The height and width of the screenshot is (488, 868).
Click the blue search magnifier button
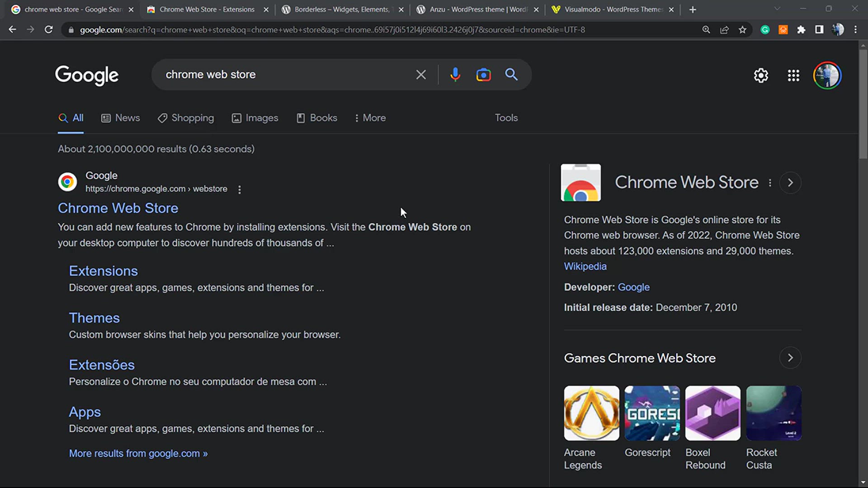point(511,75)
